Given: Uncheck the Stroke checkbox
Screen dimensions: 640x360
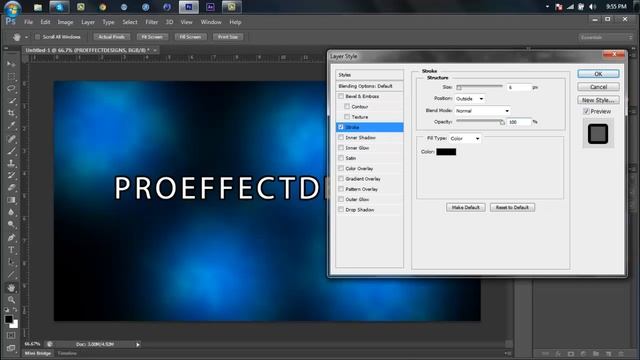Looking at the screenshot, I should tap(341, 127).
